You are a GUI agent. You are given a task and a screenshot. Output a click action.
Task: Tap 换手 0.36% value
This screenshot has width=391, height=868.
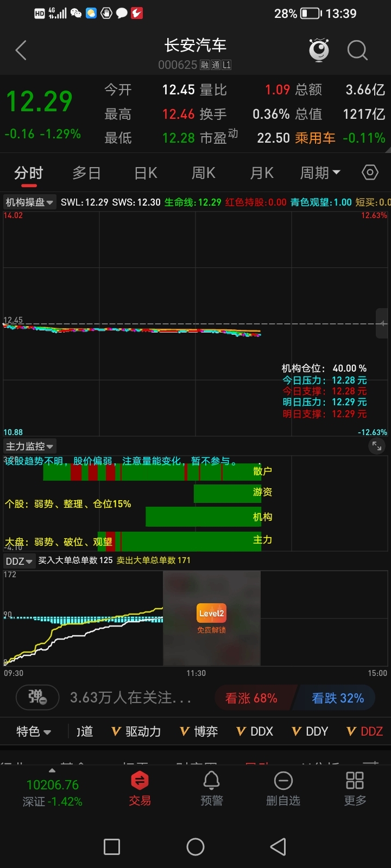(271, 114)
